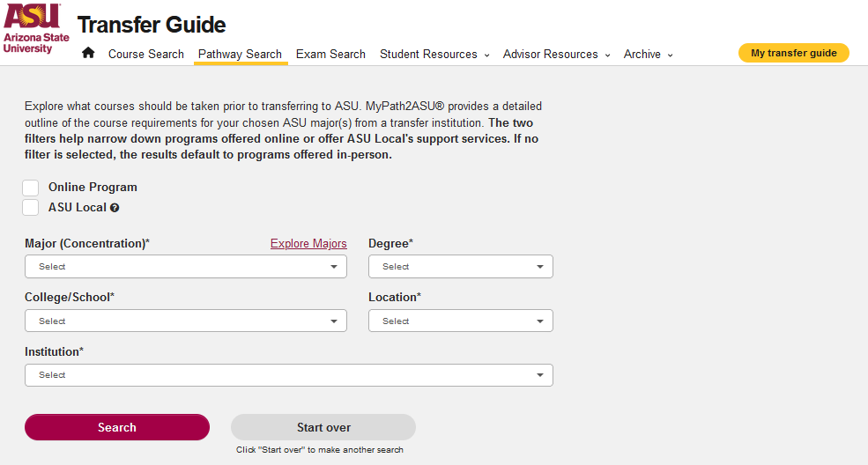
Task: Click the Advisor Resources chevron arrow
Action: tap(608, 55)
